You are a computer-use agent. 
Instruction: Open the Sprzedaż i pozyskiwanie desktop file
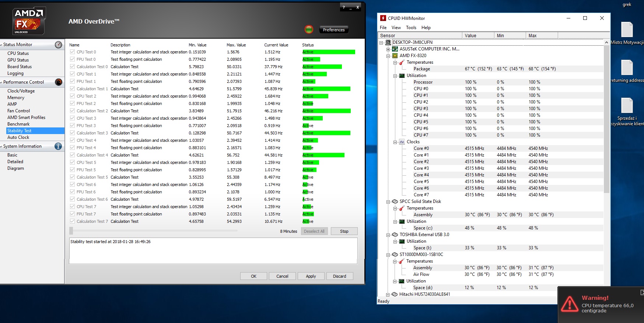tap(627, 112)
